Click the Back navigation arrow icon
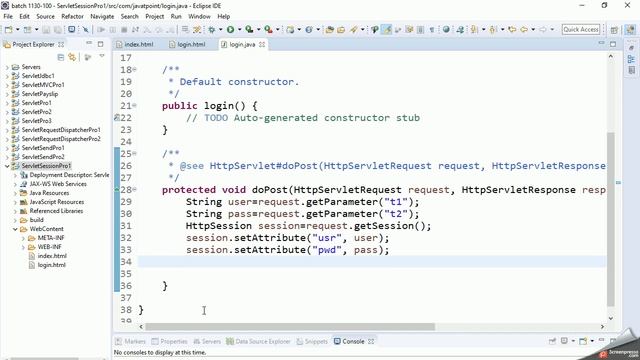Image resolution: width=640 pixels, height=360 pixels. point(524,29)
